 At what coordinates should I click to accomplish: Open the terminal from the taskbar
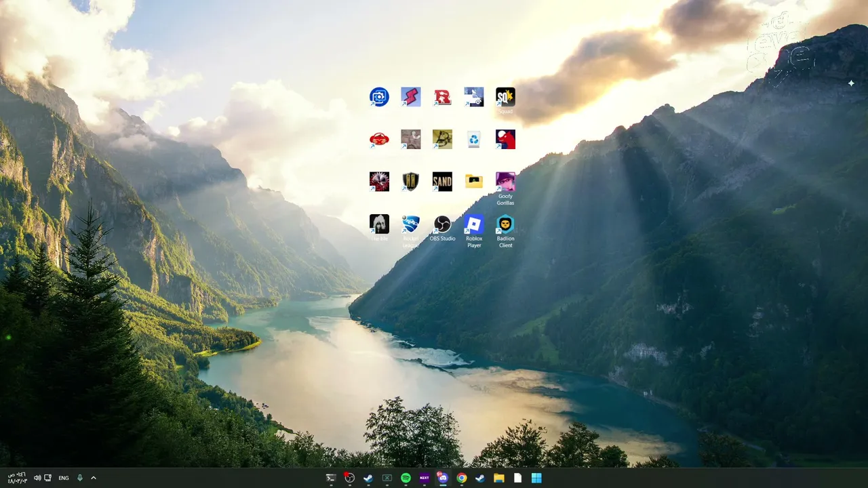[x=331, y=478]
